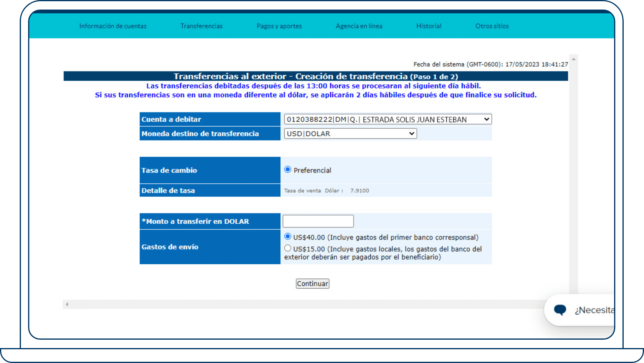Expand the Cuenta a debitar dropdown
Image resolution: width=644 pixels, height=363 pixels.
[388, 119]
